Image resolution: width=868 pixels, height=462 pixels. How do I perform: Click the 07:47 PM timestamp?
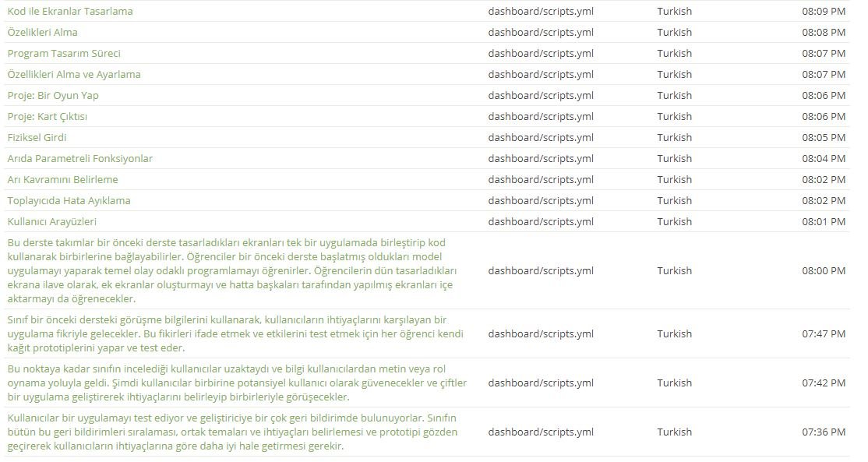point(824,333)
